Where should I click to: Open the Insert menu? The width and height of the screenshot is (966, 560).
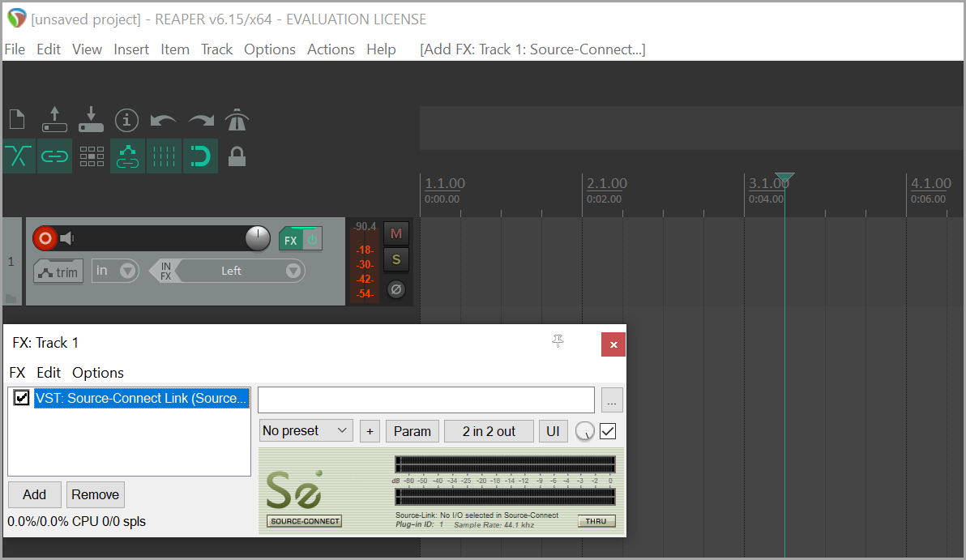[x=130, y=49]
